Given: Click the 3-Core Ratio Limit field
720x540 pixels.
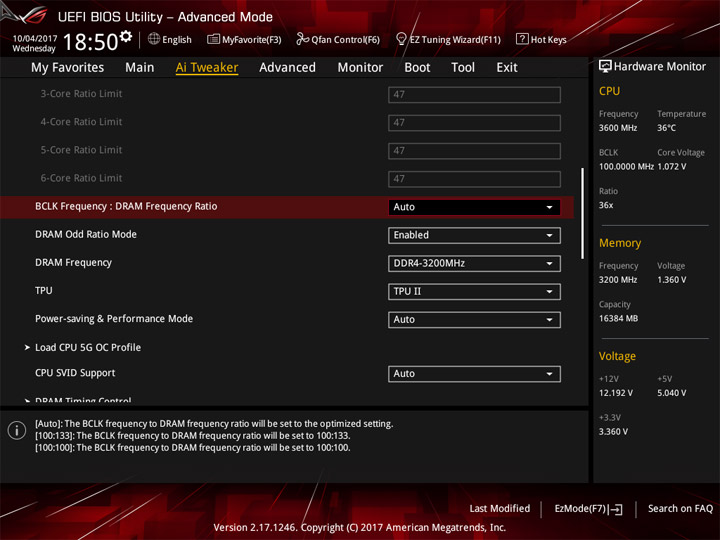Looking at the screenshot, I should [x=474, y=95].
